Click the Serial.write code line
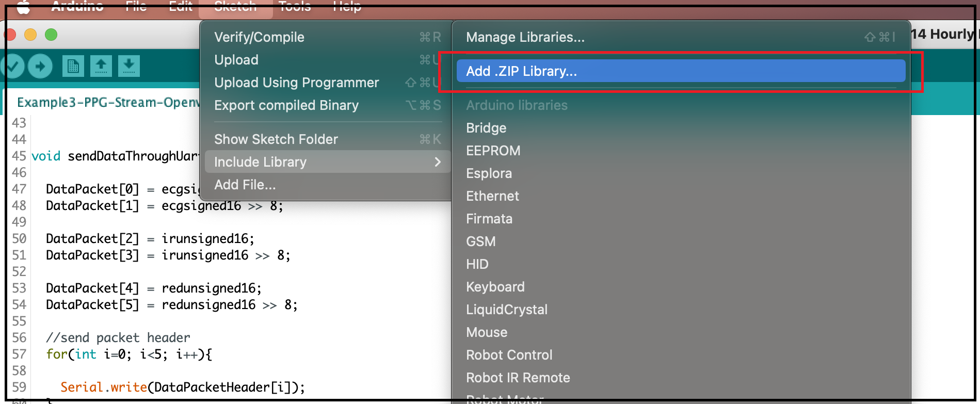 click(183, 387)
